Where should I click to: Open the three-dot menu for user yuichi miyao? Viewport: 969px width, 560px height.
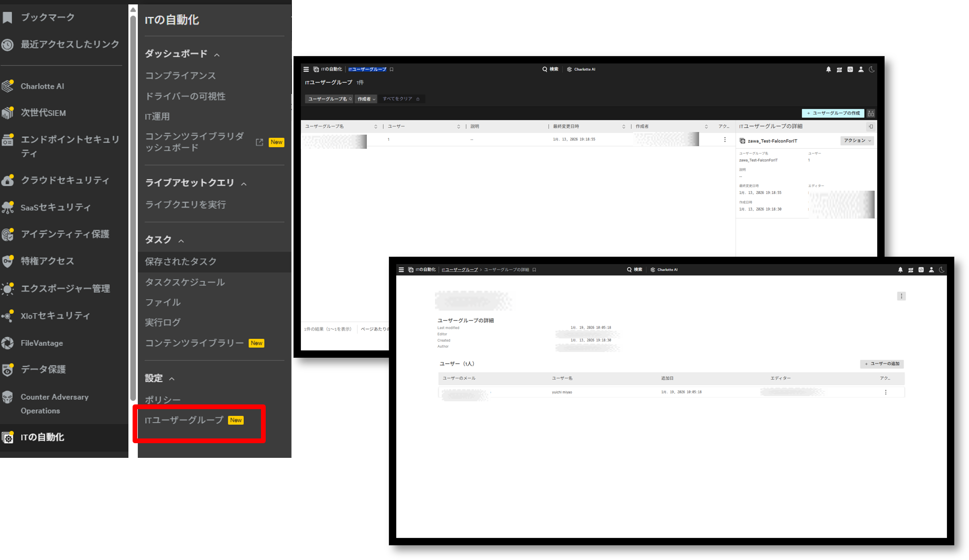[x=886, y=392]
